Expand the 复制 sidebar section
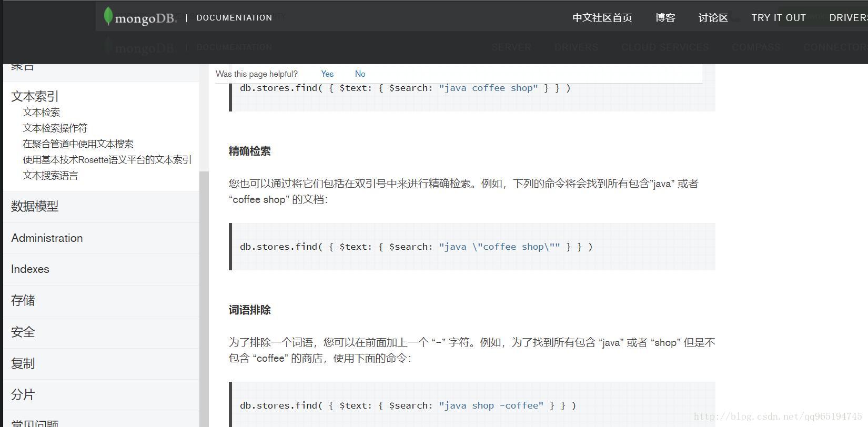The width and height of the screenshot is (868, 427). coord(101,363)
